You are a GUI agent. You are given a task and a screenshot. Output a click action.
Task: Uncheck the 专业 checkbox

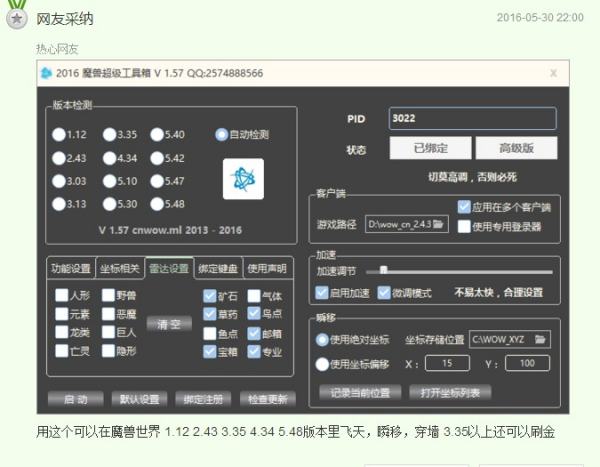tap(254, 352)
